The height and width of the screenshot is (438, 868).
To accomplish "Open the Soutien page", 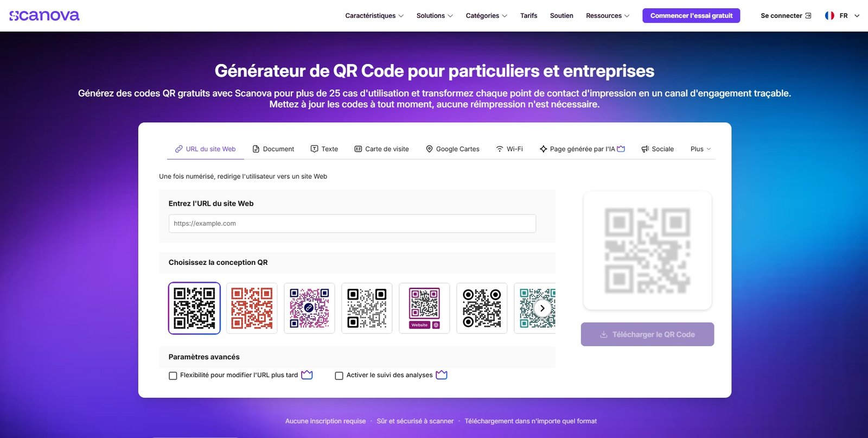I will click(561, 16).
